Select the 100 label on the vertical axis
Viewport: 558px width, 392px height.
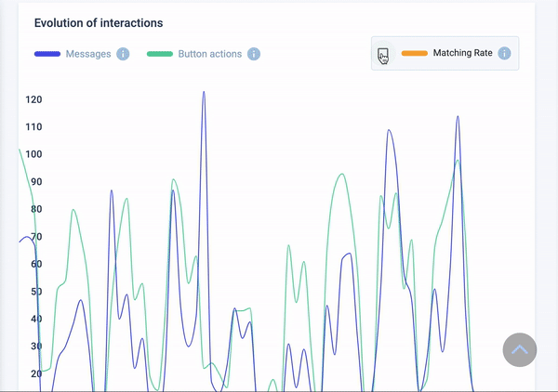pyautogui.click(x=33, y=154)
